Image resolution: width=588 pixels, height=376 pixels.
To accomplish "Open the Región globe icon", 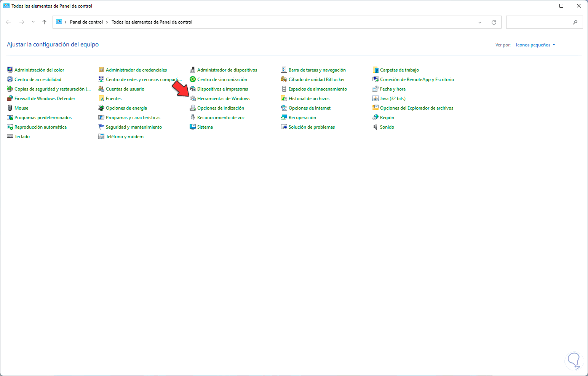I will click(375, 117).
